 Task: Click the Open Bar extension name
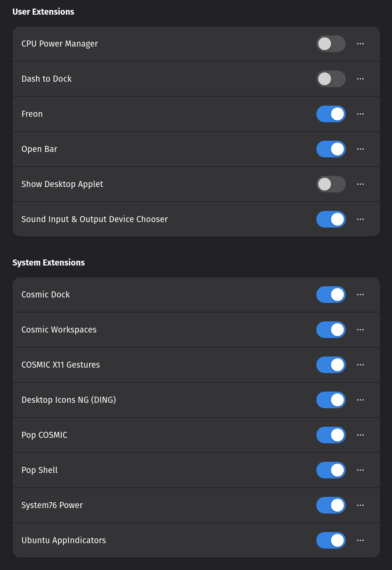tap(39, 149)
